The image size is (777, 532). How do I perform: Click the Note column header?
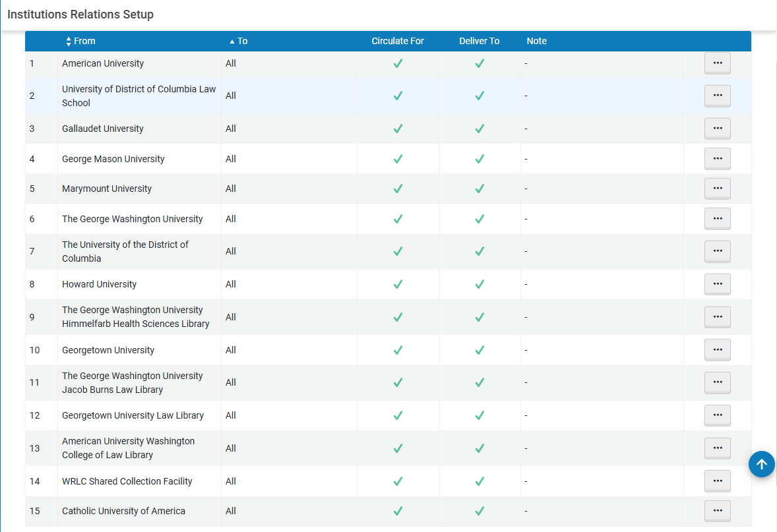(536, 41)
